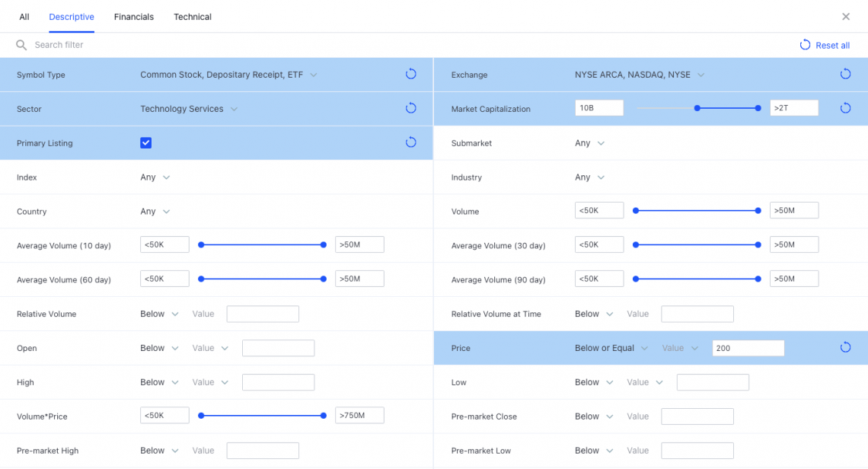Reset the Market Capitalization filter
Screen dimensions: 868x469
click(844, 108)
